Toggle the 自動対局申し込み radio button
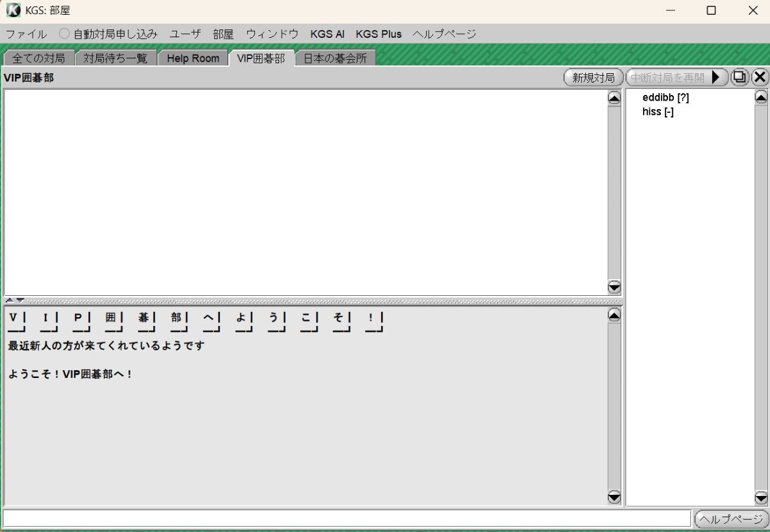Viewport: 770px width, 532px height. 64,34
